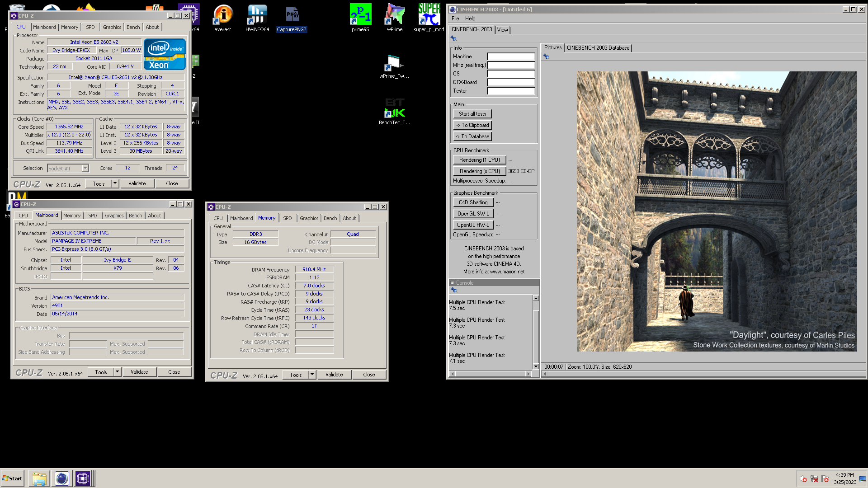Select the Mainboard tab in top CPU-Z window
The height and width of the screenshot is (488, 868).
click(44, 27)
